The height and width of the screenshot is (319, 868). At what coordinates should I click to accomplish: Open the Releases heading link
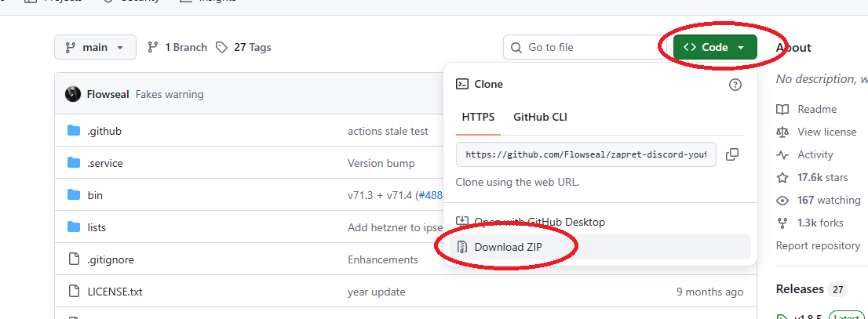800,289
